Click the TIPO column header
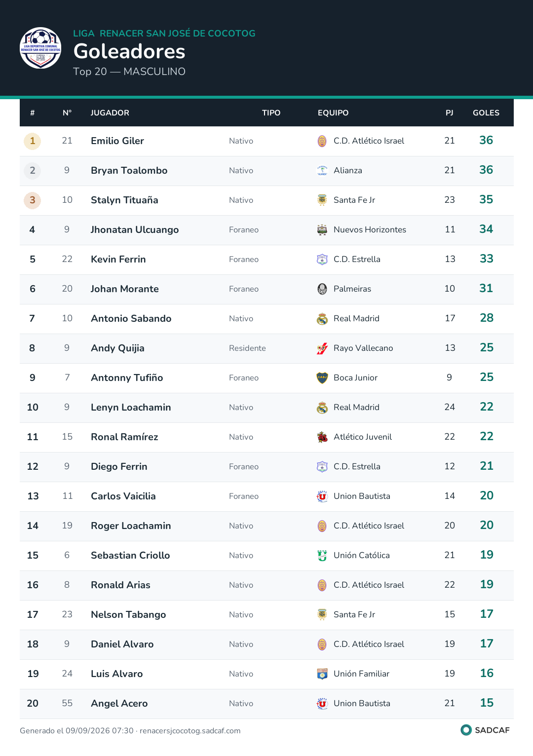 click(271, 113)
